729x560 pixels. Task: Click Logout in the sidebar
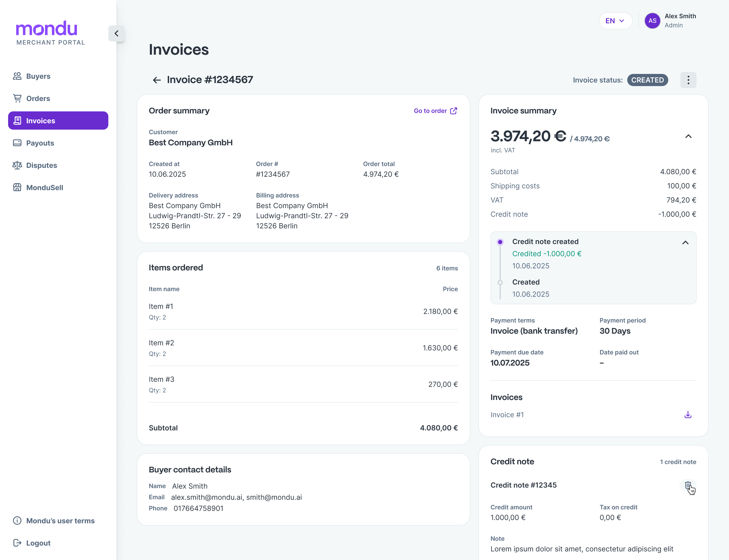(x=38, y=543)
